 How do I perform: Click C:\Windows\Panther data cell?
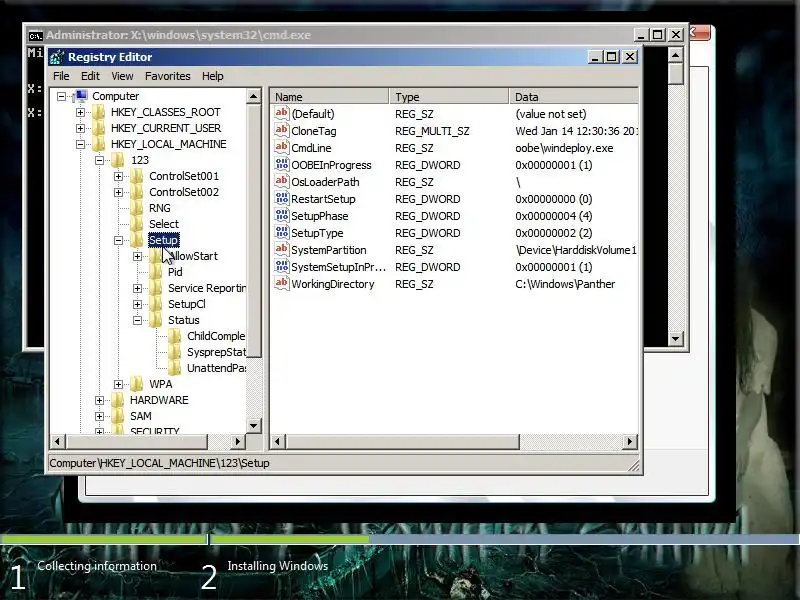coord(565,284)
